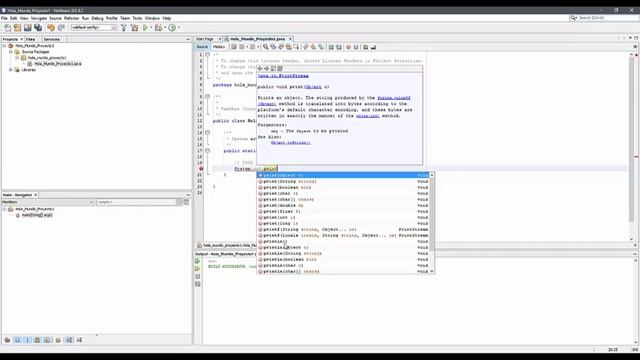
Task: Choose print(int i) completion entry
Action: tap(343, 218)
